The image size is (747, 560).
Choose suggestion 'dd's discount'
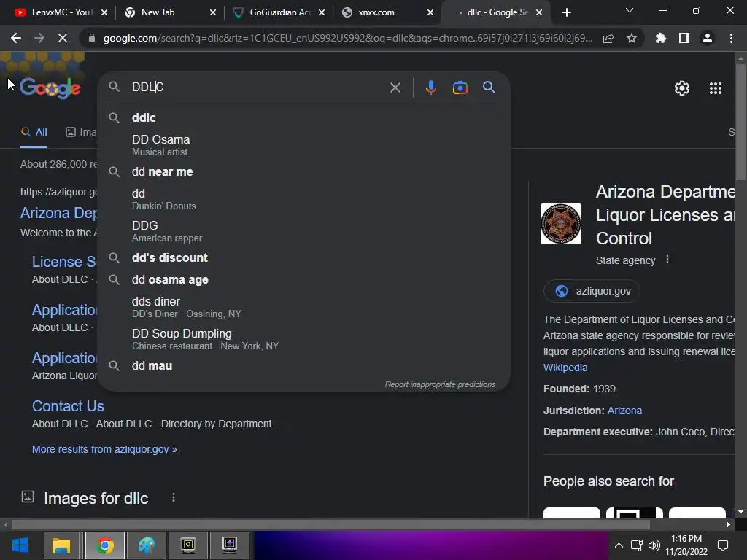click(x=304, y=257)
